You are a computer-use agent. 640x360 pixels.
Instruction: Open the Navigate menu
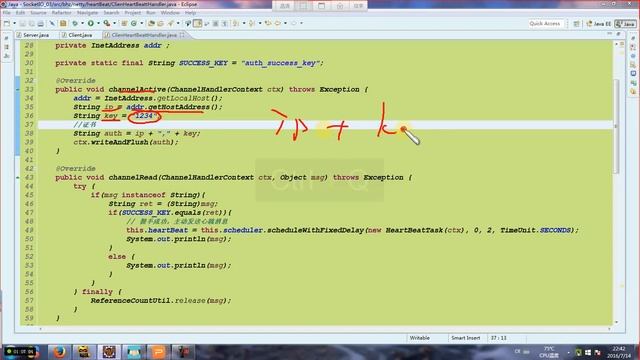click(87, 13)
